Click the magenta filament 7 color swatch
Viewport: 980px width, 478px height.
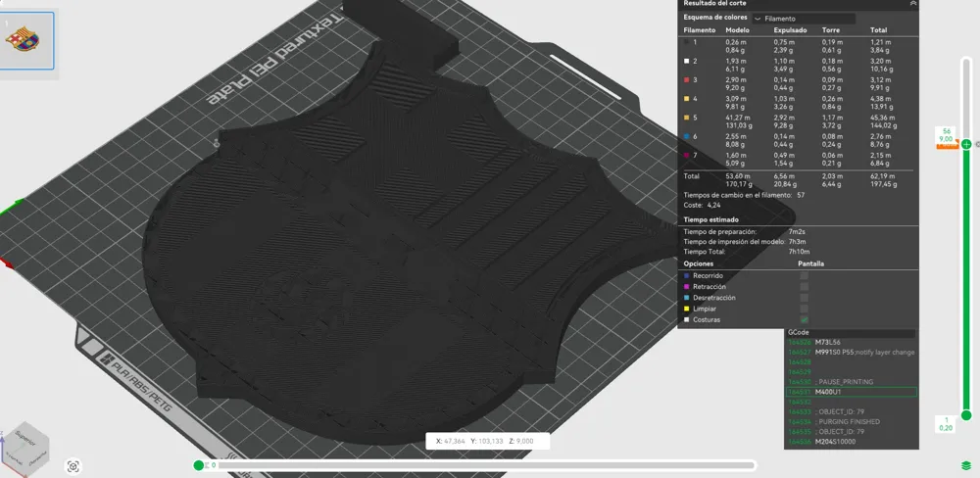[x=687, y=155]
